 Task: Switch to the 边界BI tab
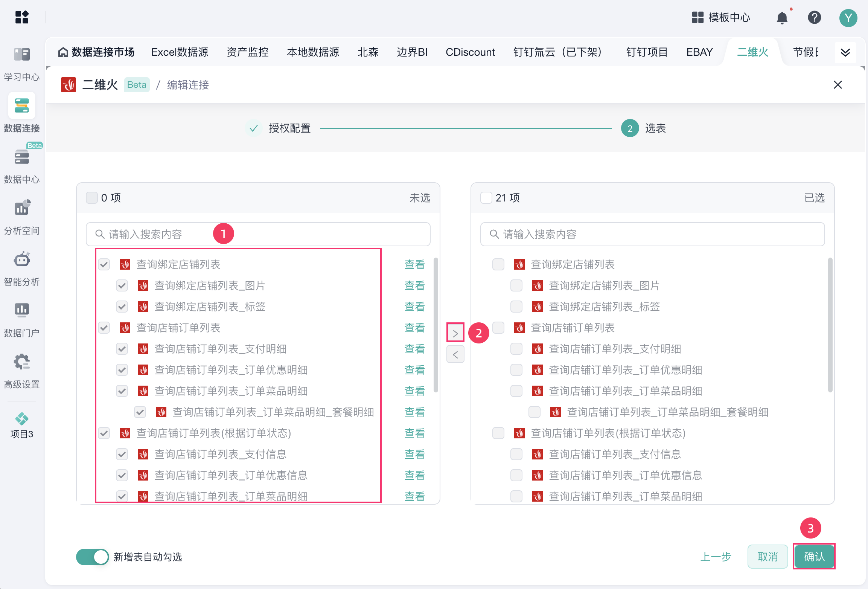pos(412,52)
